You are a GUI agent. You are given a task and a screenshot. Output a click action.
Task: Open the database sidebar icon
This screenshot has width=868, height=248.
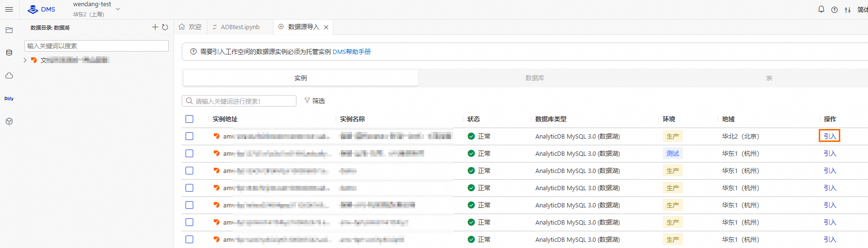pos(9,53)
